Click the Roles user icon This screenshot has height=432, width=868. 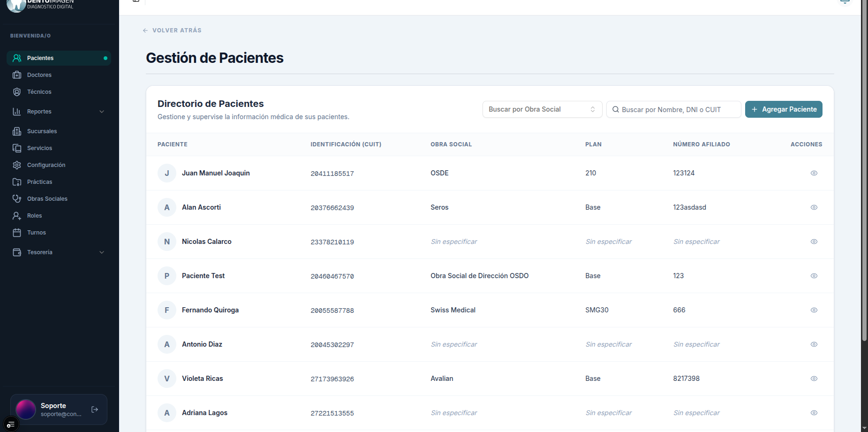17,216
